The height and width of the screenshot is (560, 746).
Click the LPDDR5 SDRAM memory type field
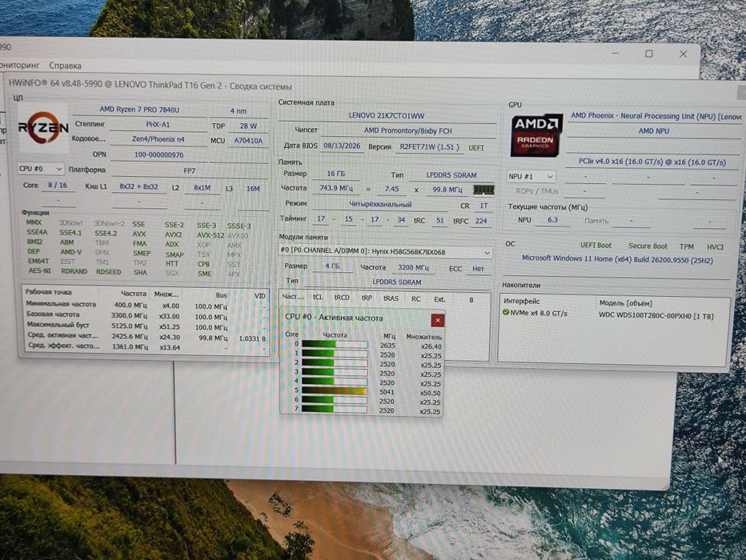451,175
